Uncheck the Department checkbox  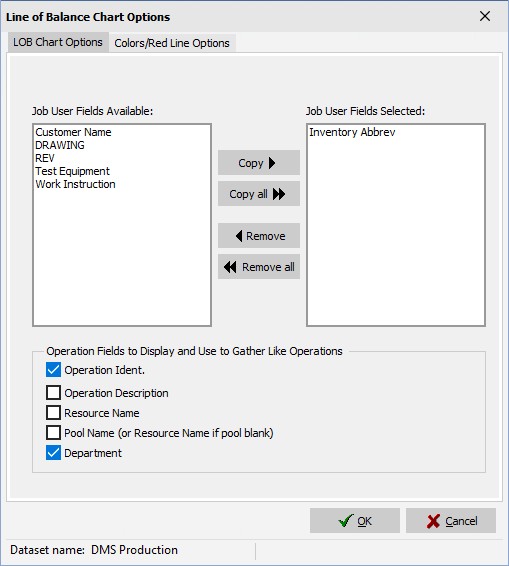click(x=53, y=453)
